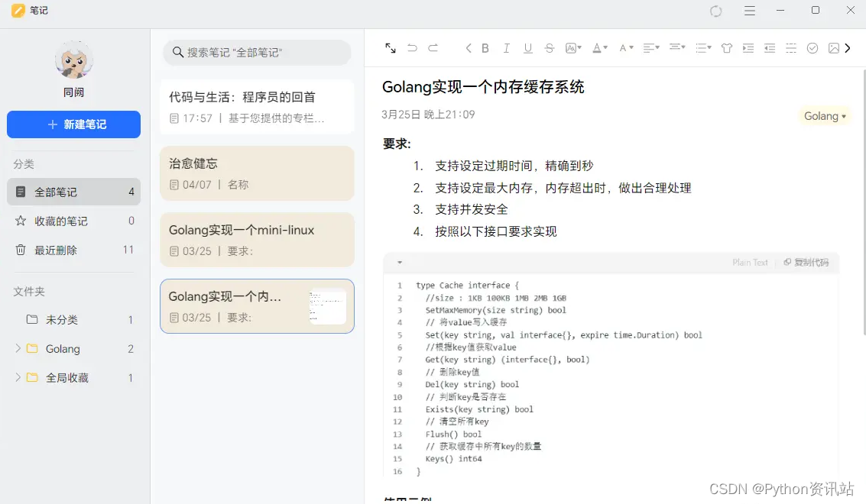The width and height of the screenshot is (866, 504).
Task: Click the user avatar picture
Action: point(74,60)
